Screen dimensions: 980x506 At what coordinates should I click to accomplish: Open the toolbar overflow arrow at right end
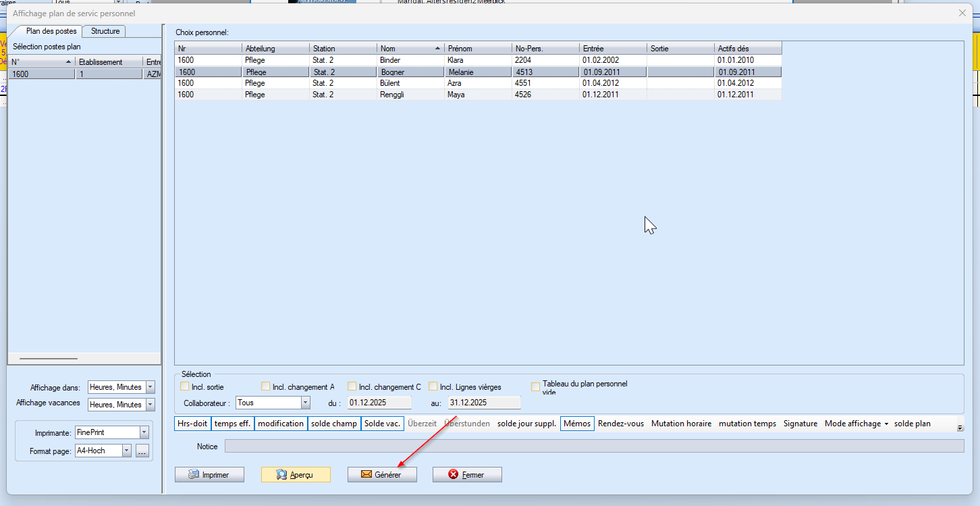tap(960, 428)
